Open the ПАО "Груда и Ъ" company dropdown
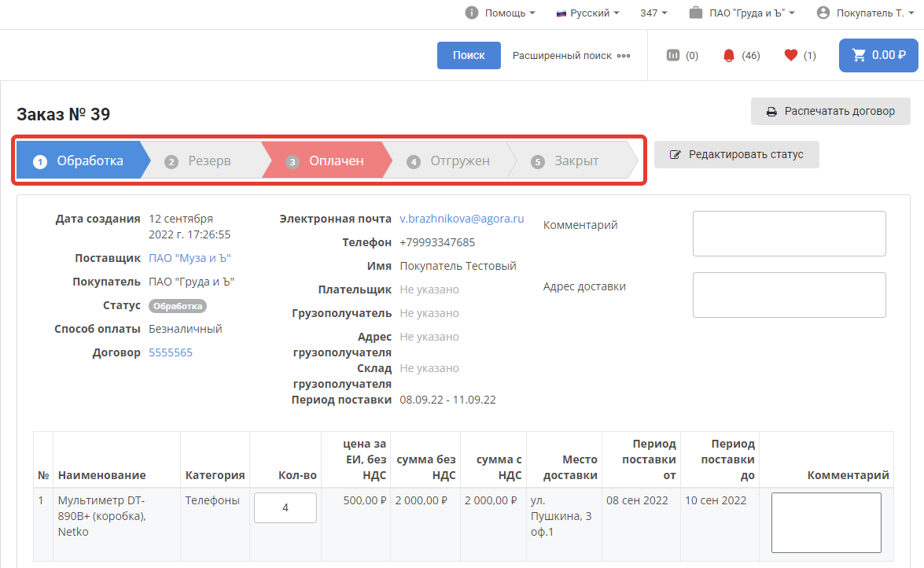 coord(753,13)
